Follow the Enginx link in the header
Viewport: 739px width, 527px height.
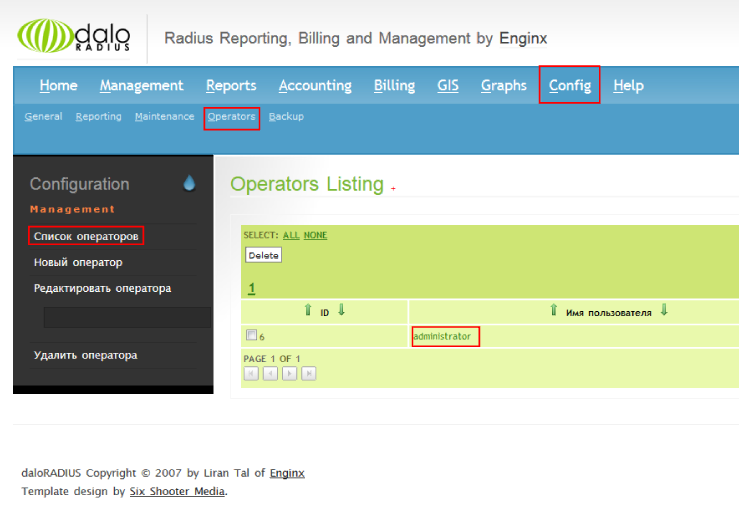[523, 38]
